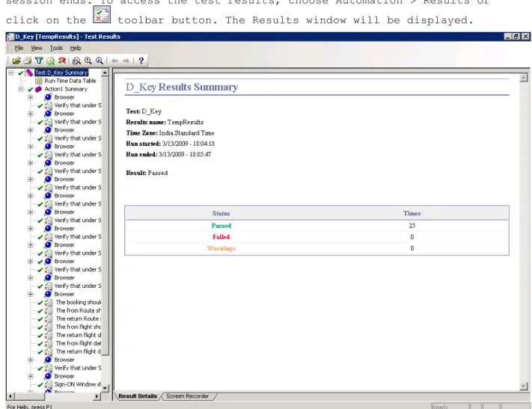Click the Help question mark icon
Viewport: 532px width, 409px height.
click(141, 61)
